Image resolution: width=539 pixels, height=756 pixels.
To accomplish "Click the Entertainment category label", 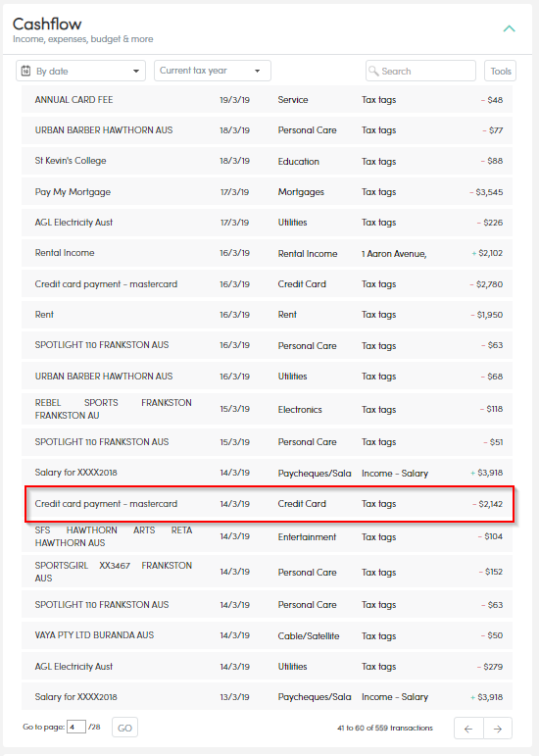I will pyautogui.click(x=307, y=537).
